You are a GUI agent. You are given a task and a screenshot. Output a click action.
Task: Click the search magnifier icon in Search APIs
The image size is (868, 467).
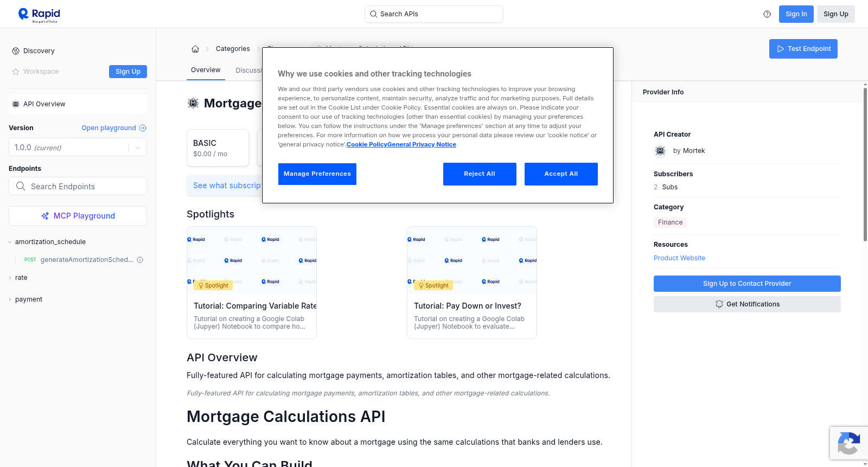[x=373, y=14]
